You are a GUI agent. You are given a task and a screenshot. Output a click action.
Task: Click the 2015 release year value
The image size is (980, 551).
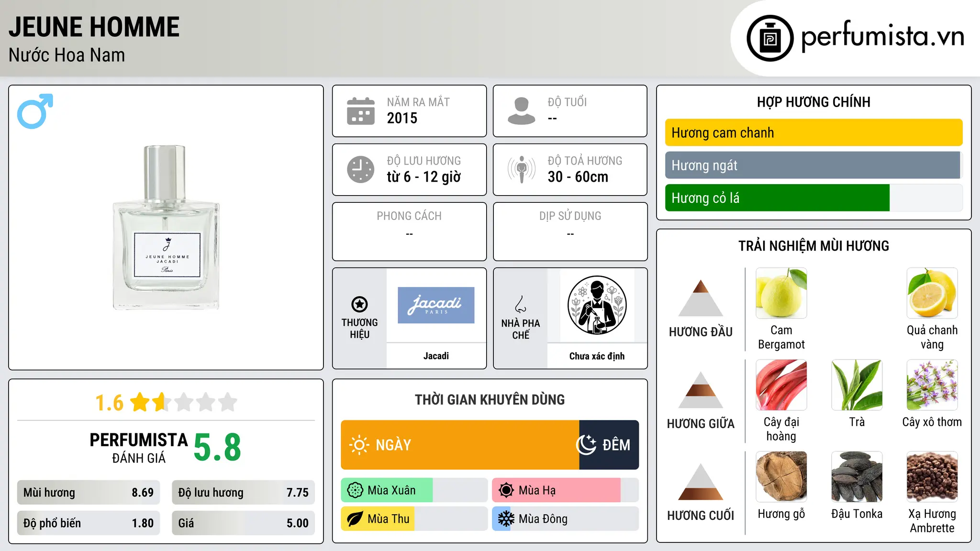click(x=402, y=118)
